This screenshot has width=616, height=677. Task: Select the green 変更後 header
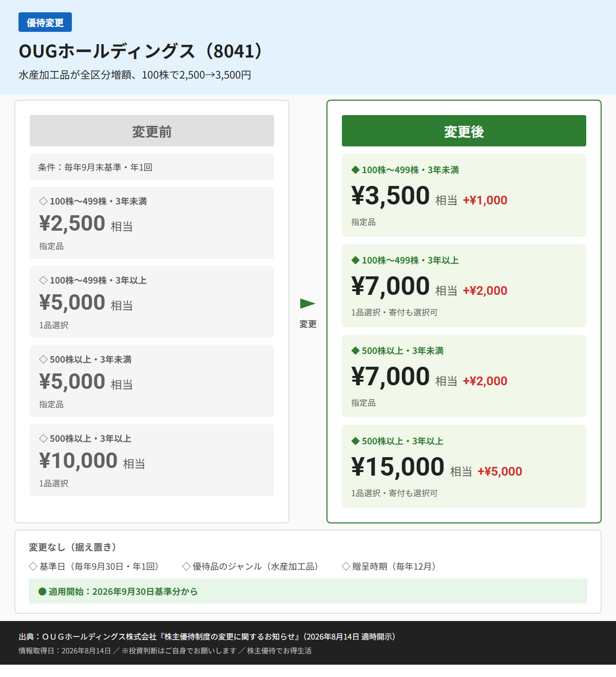point(464,131)
